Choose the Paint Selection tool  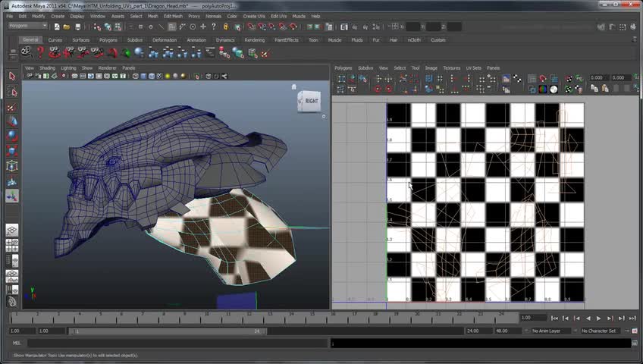click(x=12, y=108)
